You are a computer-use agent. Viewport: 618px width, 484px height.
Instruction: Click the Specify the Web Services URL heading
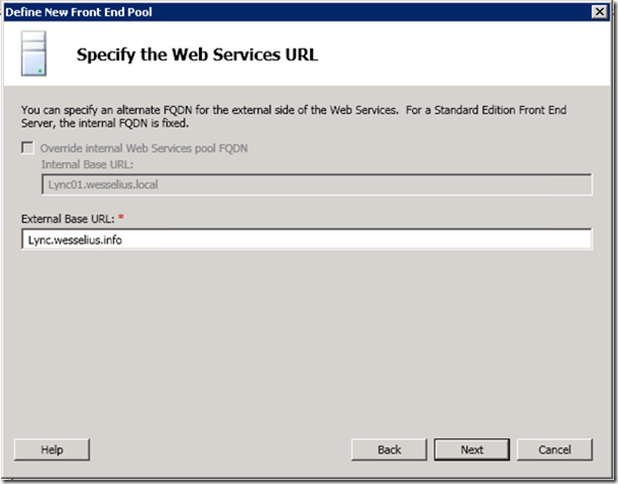197,55
